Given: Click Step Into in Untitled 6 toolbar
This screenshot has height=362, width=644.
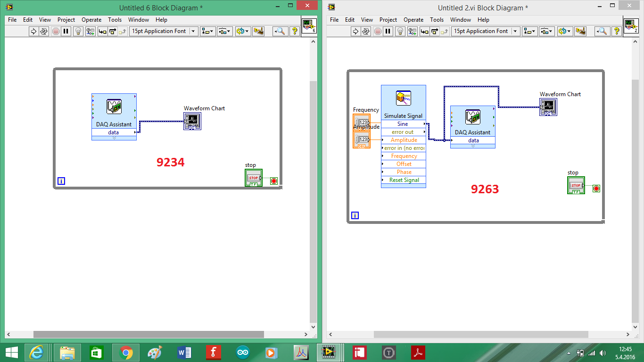Looking at the screenshot, I should click(102, 31).
